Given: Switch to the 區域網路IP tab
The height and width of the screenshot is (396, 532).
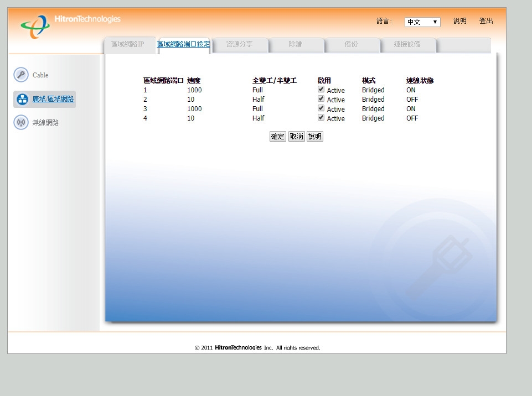Looking at the screenshot, I should coord(128,44).
